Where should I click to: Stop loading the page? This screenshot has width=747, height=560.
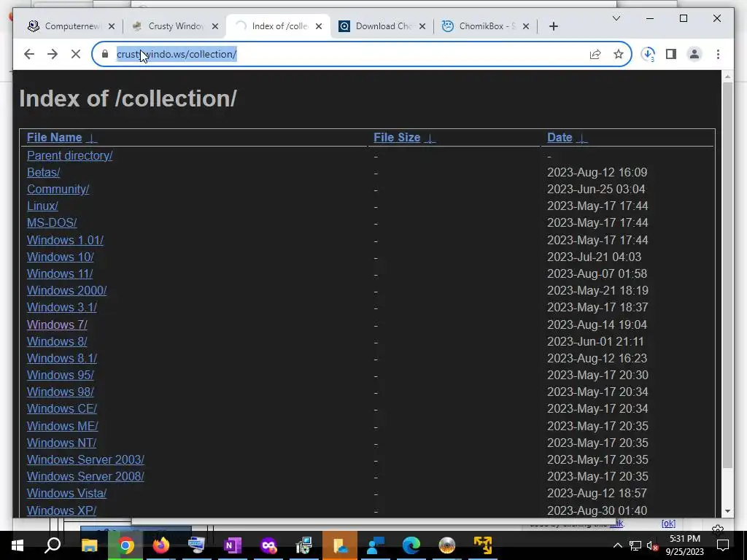[x=76, y=54]
